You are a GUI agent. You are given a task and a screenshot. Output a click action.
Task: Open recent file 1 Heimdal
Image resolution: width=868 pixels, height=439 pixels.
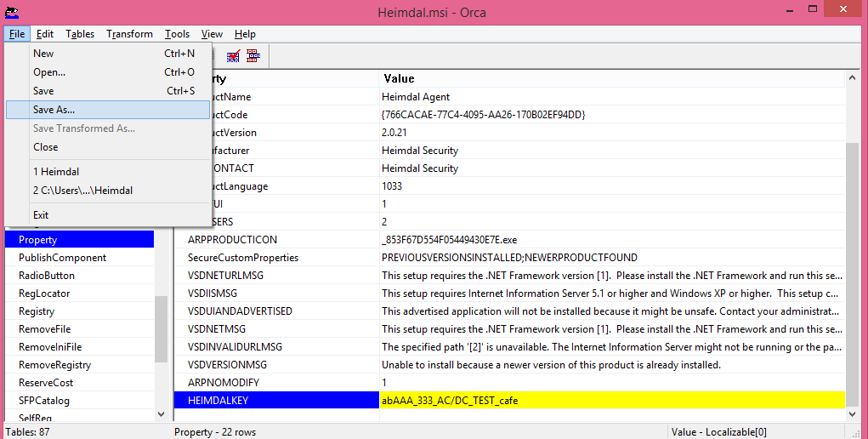(x=108, y=172)
